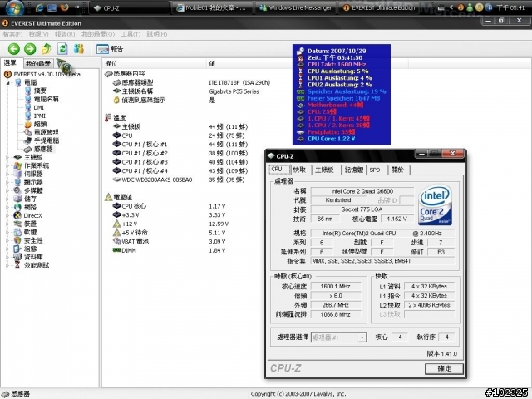This screenshot has width=532, height=399.
Task: Open the Windows Start orb
Action: 14,7
